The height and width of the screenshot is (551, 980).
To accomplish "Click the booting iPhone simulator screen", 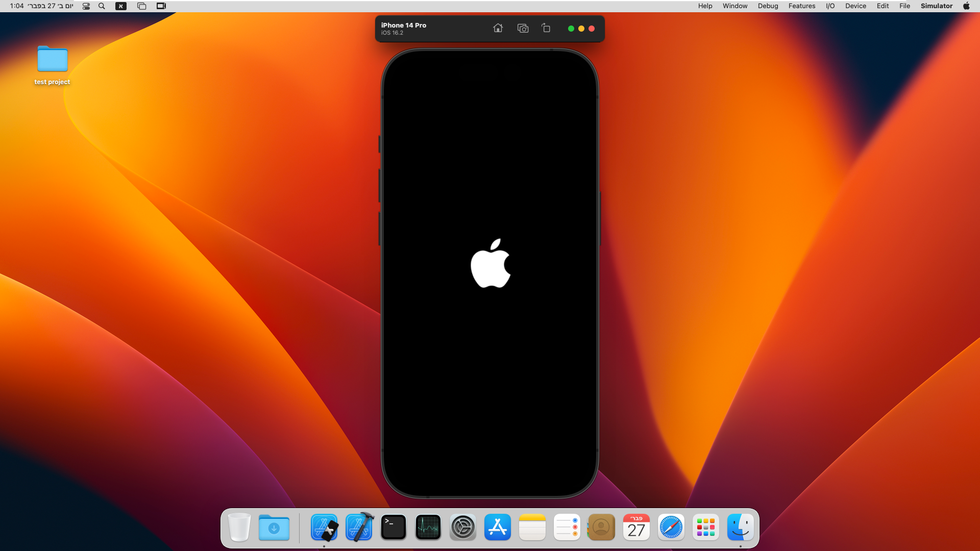I will [x=490, y=273].
